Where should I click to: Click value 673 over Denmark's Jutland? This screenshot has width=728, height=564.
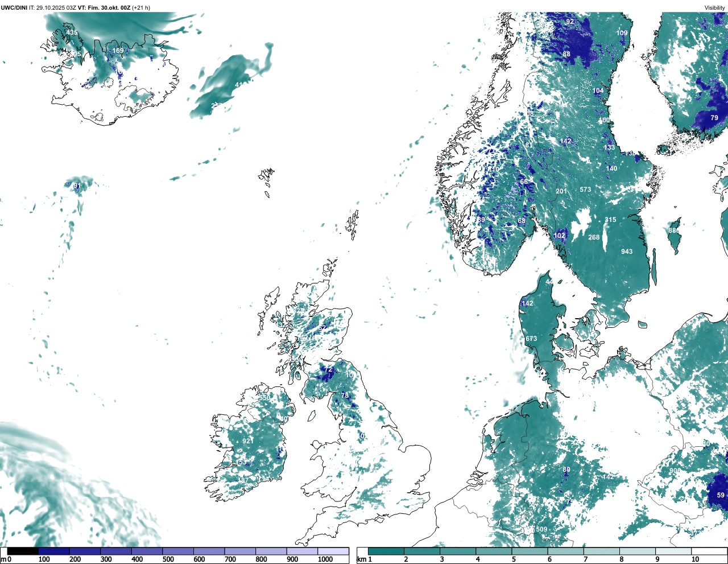(531, 339)
